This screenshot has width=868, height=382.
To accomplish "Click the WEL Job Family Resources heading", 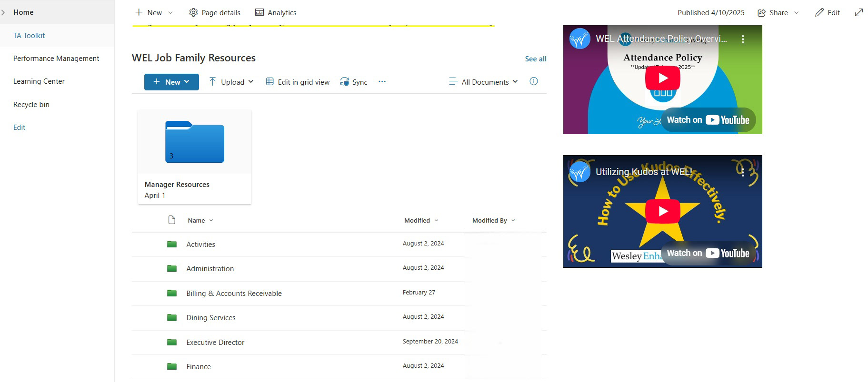I will click(x=194, y=58).
